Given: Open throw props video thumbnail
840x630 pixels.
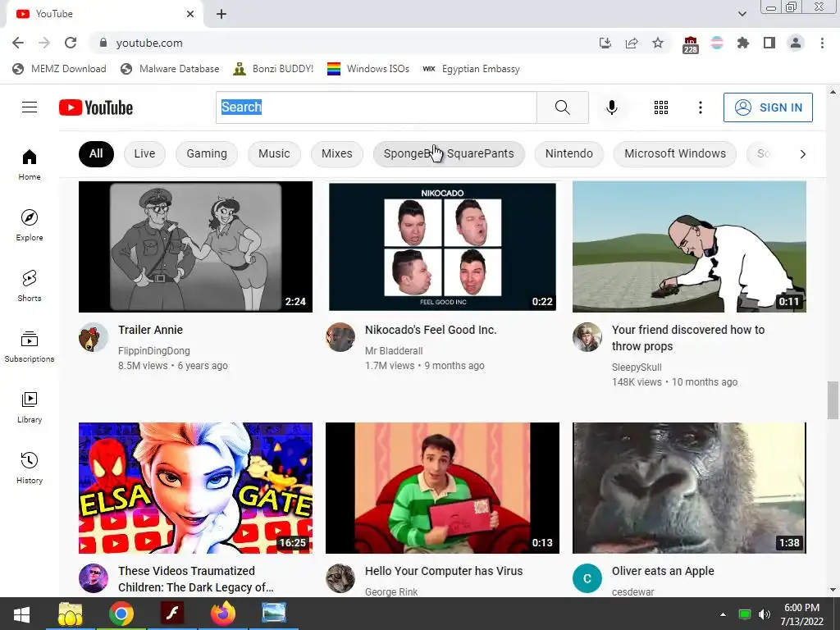Looking at the screenshot, I should 689,246.
